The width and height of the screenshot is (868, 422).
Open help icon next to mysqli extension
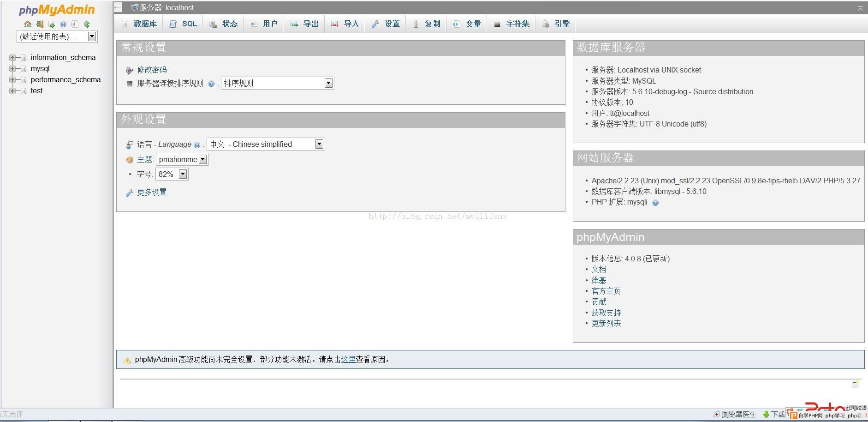click(655, 203)
